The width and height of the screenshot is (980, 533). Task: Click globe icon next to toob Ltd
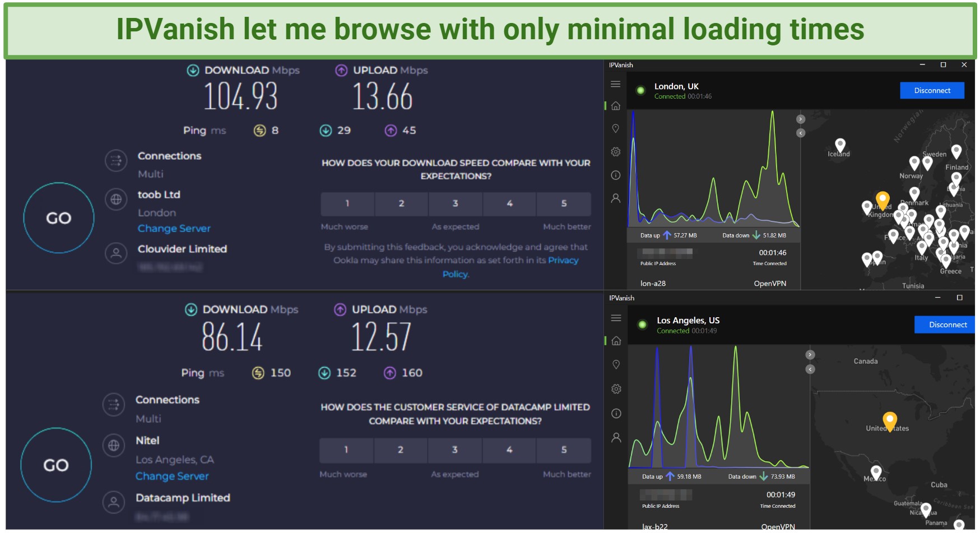pyautogui.click(x=115, y=200)
